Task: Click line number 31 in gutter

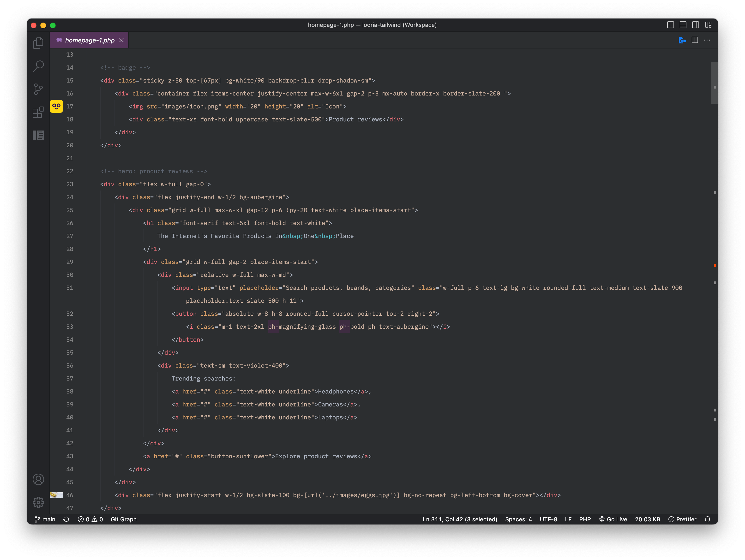Action: pos(70,288)
